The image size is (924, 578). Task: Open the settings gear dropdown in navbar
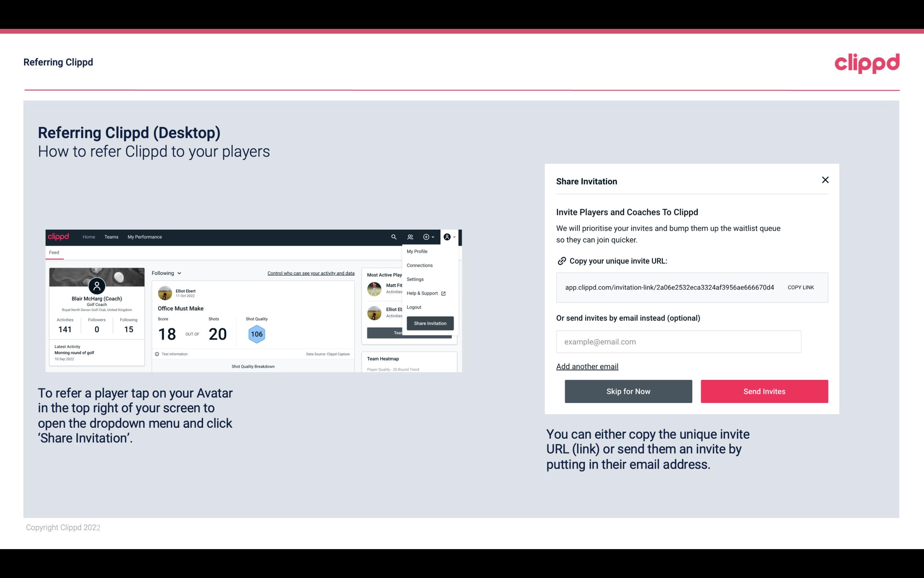pos(430,237)
